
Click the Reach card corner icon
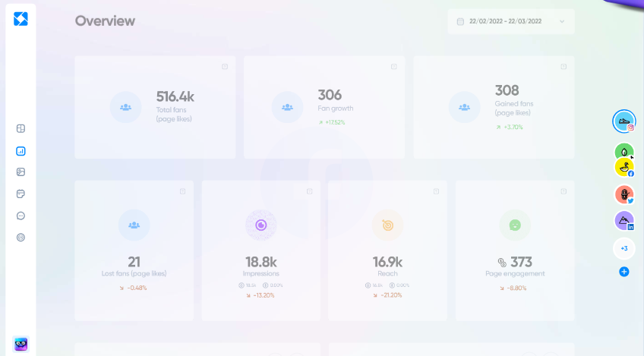tap(436, 191)
